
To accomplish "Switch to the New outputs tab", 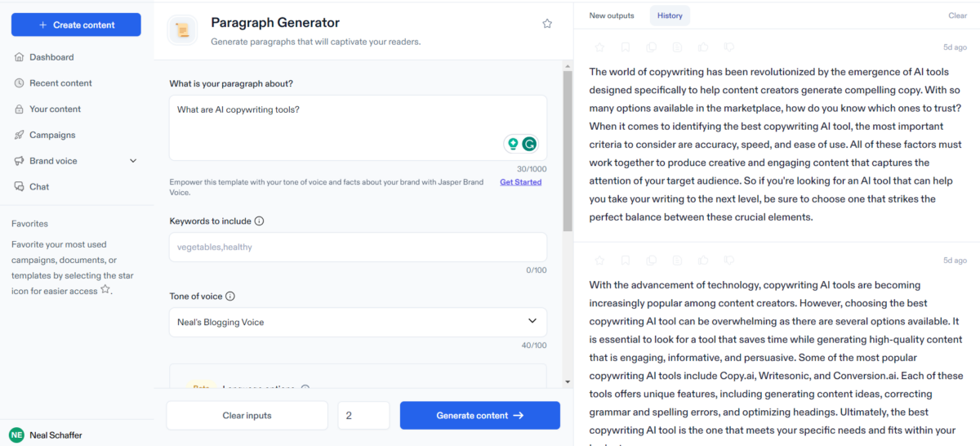I will 612,16.
